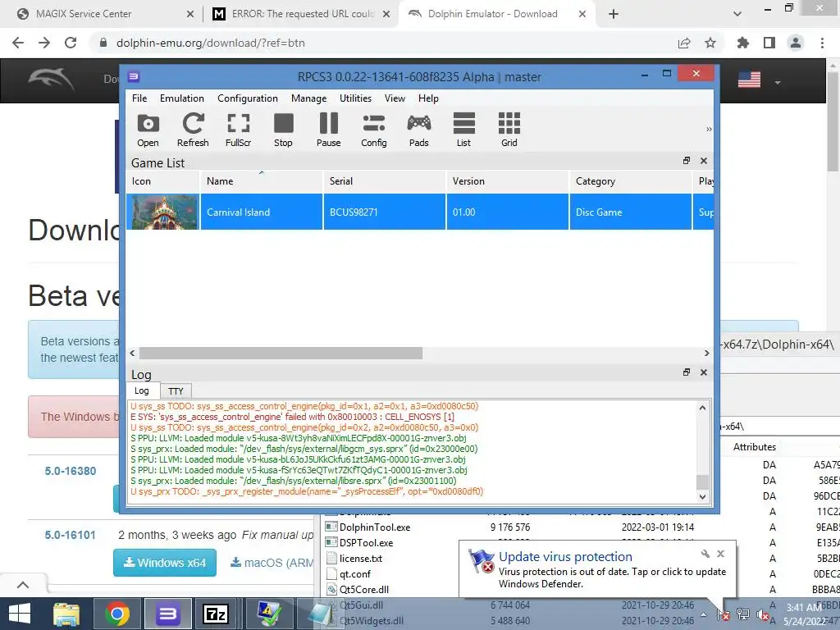Select DolphinTool.exe in 7-Zip window

374,527
